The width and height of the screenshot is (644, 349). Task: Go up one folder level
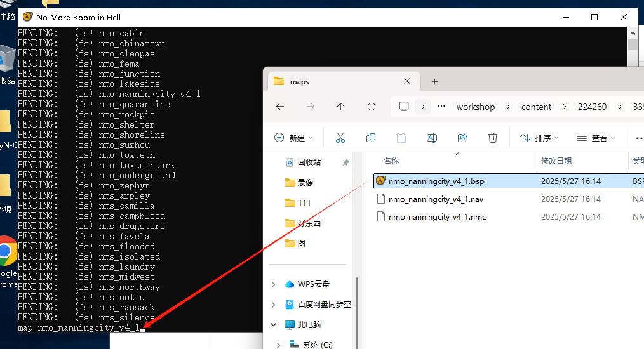point(340,107)
